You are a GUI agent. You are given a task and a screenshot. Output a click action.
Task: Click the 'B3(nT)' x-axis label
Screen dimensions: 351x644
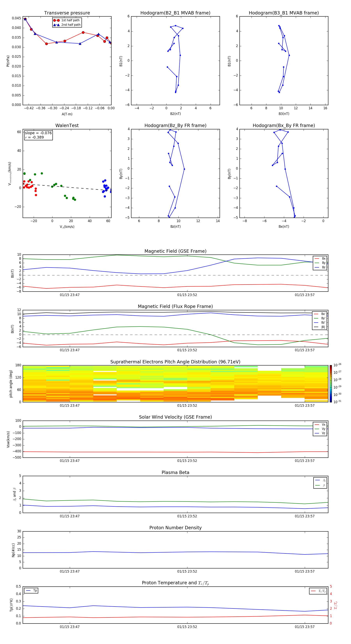click(x=284, y=114)
